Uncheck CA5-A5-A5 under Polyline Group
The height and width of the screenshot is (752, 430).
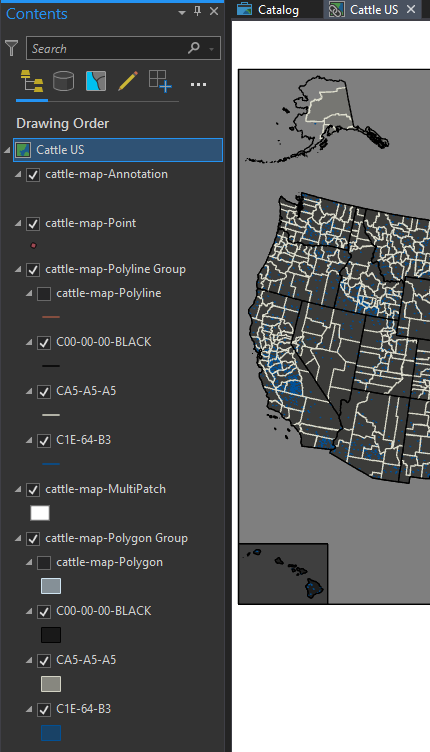[44, 392]
